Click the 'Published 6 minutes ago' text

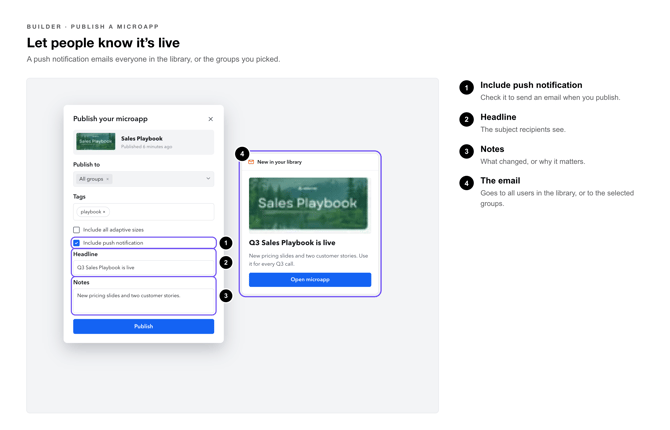147,147
